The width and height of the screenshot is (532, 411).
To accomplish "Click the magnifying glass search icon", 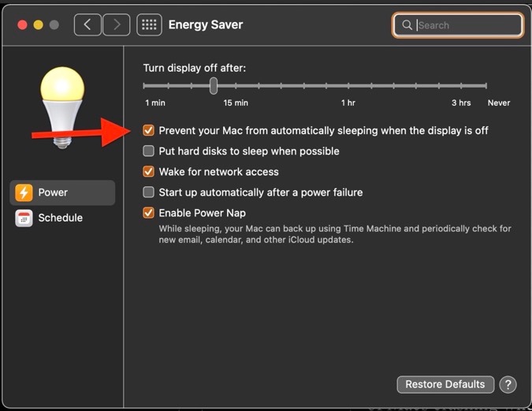I will click(407, 24).
